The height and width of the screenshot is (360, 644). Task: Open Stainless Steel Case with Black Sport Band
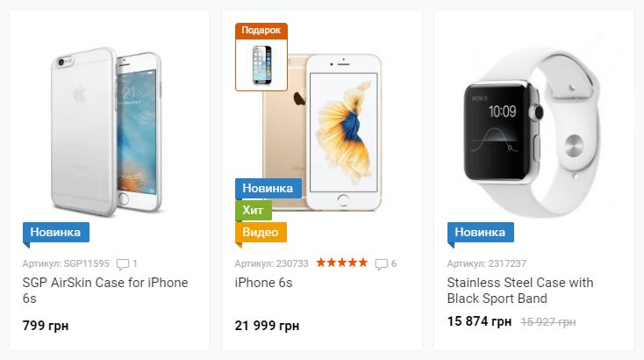520,290
